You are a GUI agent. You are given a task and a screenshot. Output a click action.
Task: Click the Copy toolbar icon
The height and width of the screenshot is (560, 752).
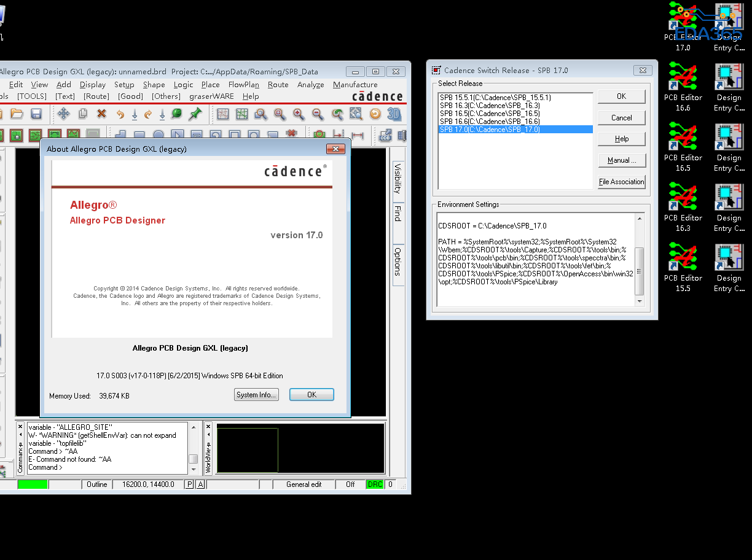83,114
